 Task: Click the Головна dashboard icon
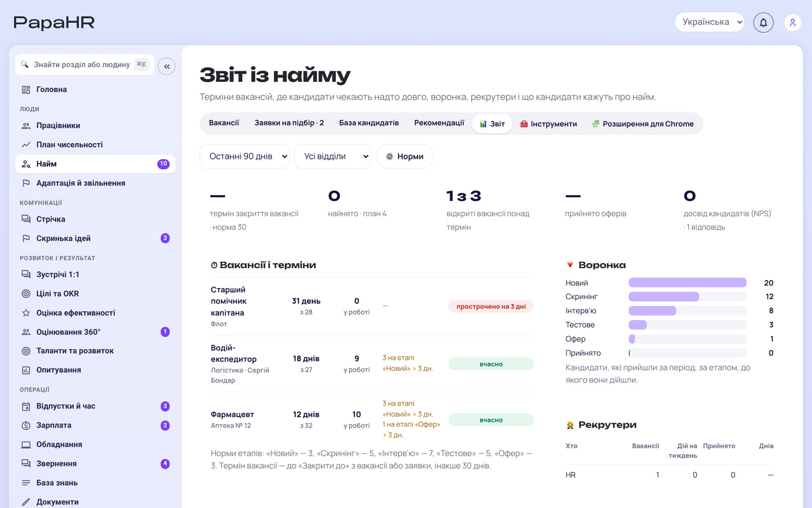click(x=26, y=89)
